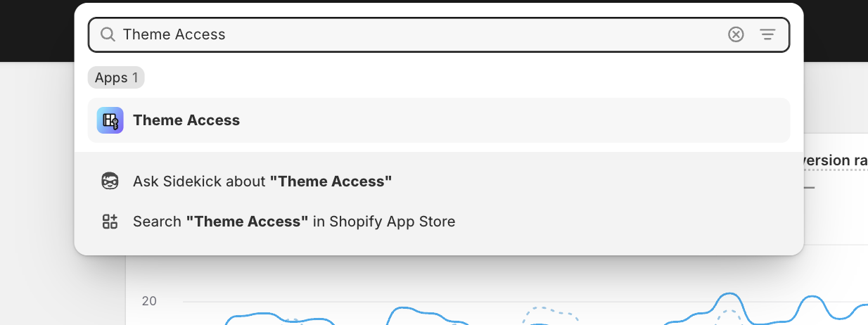
Task: Ask Sidekick about "Theme Access"
Action: [x=262, y=181]
